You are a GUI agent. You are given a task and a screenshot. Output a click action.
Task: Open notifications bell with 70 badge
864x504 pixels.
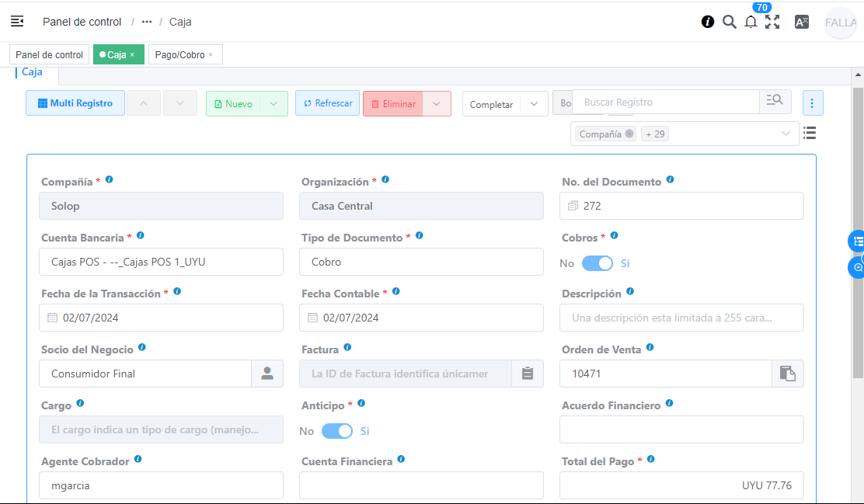(x=751, y=22)
